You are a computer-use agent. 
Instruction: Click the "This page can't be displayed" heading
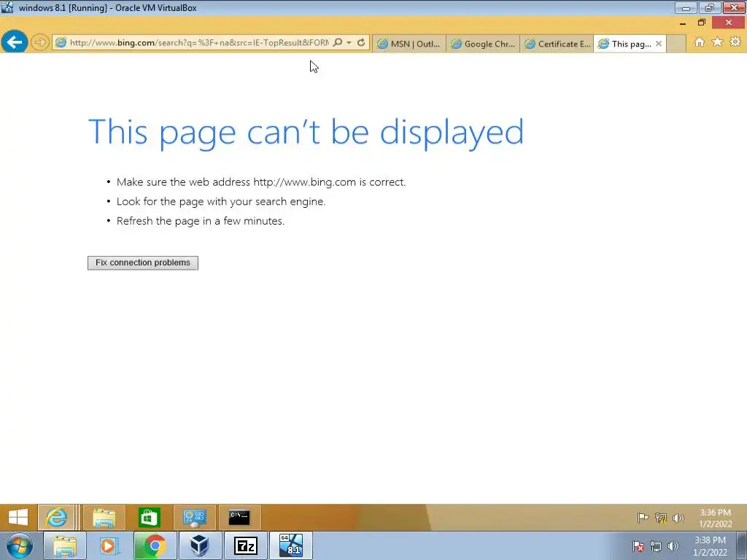click(x=306, y=132)
